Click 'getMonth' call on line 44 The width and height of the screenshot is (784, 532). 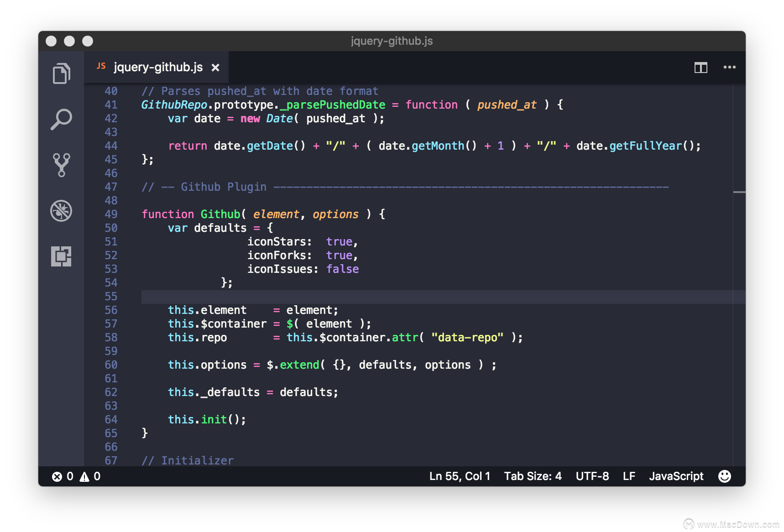[438, 146]
